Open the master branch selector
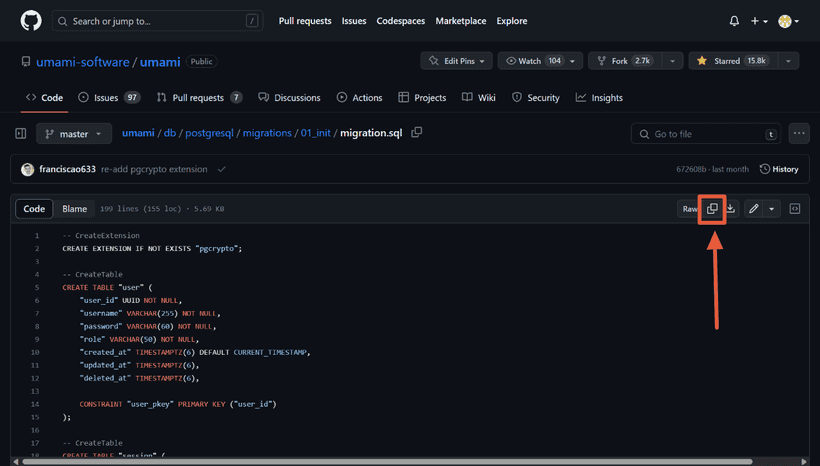 pos(74,134)
